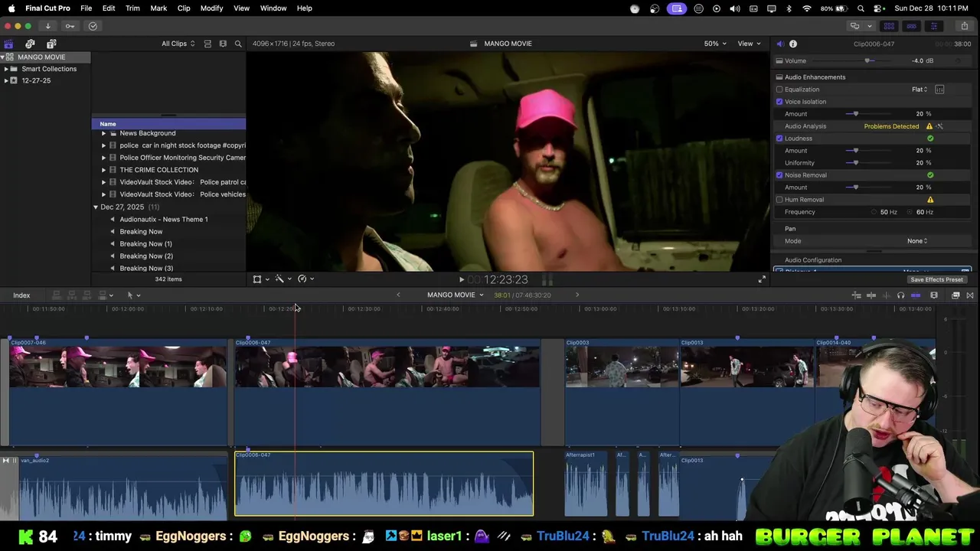Open the viewer 50% zoom dropdown

716,44
